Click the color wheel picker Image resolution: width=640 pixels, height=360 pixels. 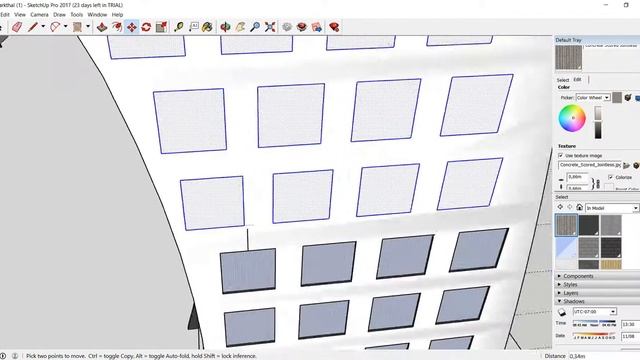(x=572, y=118)
